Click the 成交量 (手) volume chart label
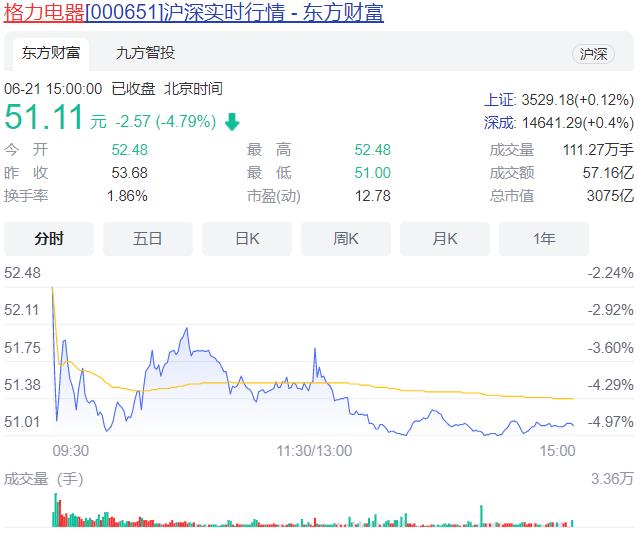This screenshot has width=642, height=535. click(x=44, y=479)
